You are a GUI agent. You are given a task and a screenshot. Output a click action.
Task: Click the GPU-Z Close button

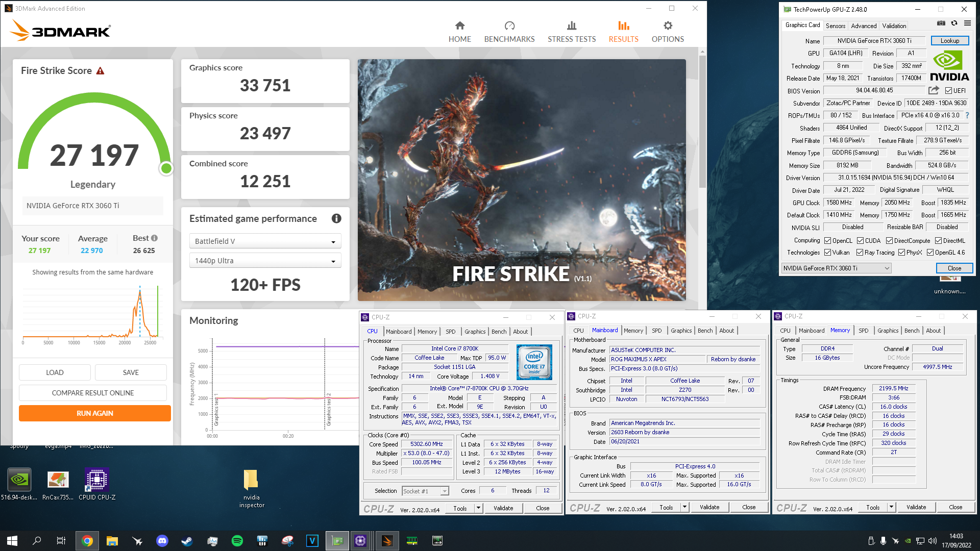(954, 268)
